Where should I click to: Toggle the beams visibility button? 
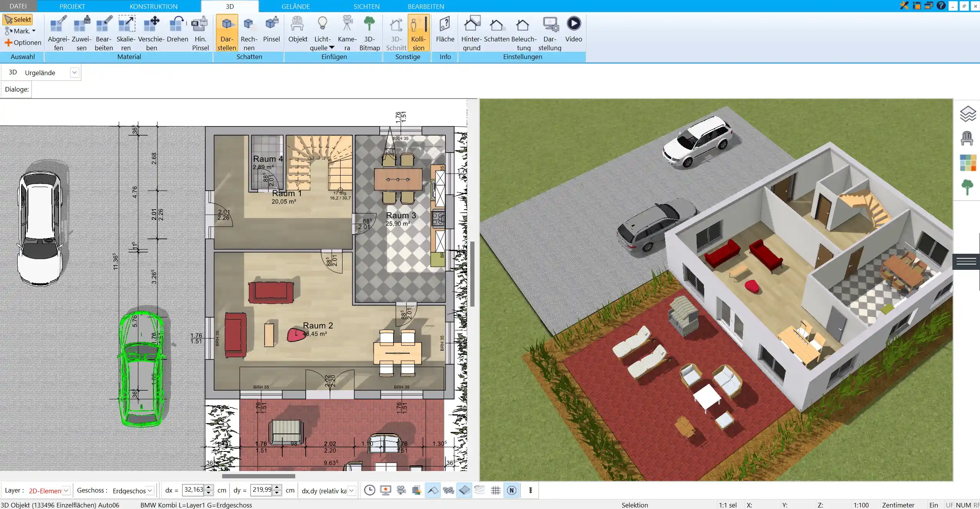tap(448, 490)
